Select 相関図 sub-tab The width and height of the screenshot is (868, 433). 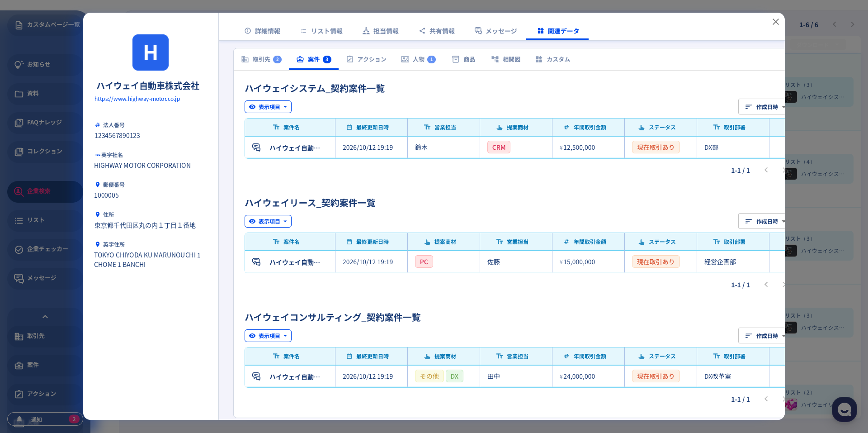[x=506, y=59]
